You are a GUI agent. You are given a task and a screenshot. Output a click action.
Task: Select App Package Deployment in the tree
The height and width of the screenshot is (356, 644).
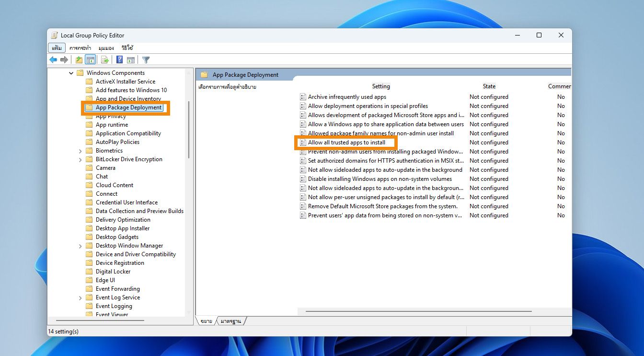click(128, 107)
